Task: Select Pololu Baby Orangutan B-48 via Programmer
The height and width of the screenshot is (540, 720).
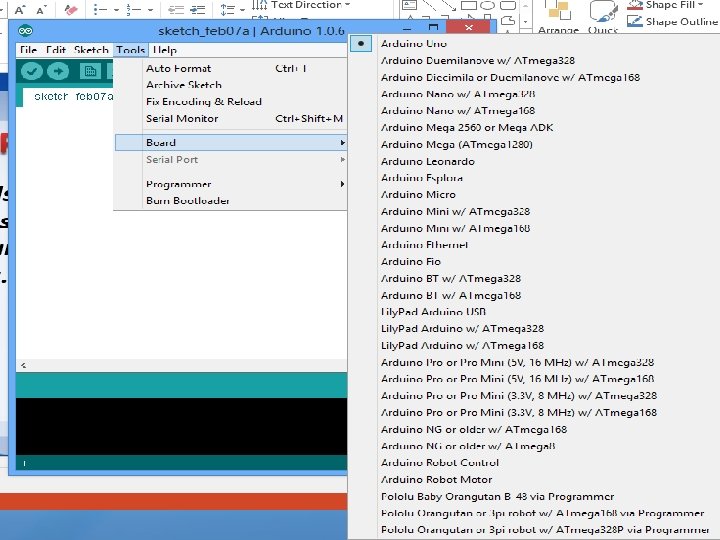Action: pyautogui.click(x=497, y=497)
